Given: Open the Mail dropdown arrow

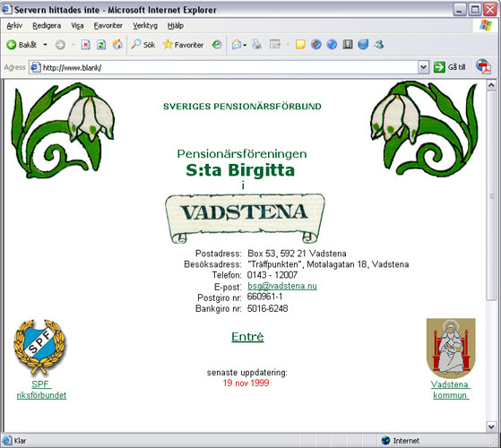Looking at the screenshot, I should point(245,45).
